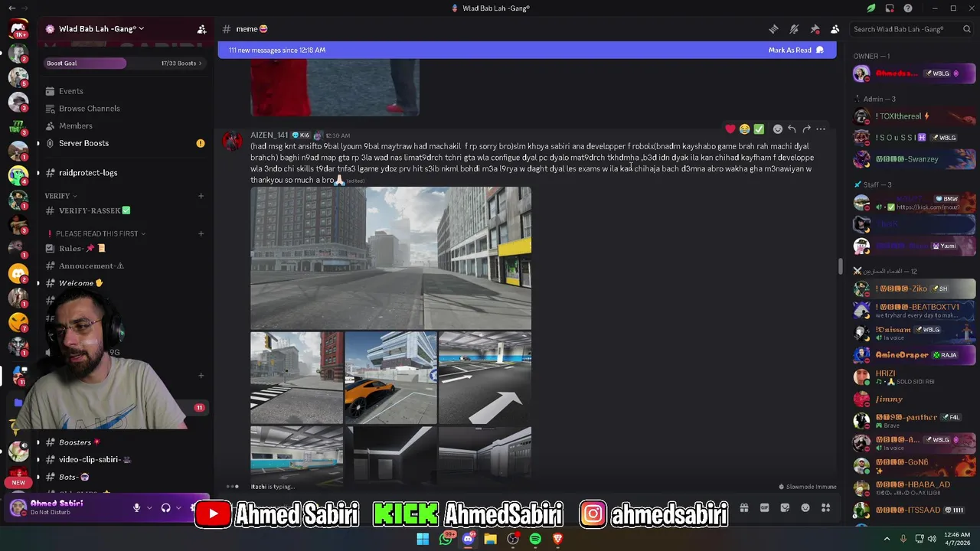Expand threads arrow beside Welcome channel
The image size is (980, 551).
point(38,283)
